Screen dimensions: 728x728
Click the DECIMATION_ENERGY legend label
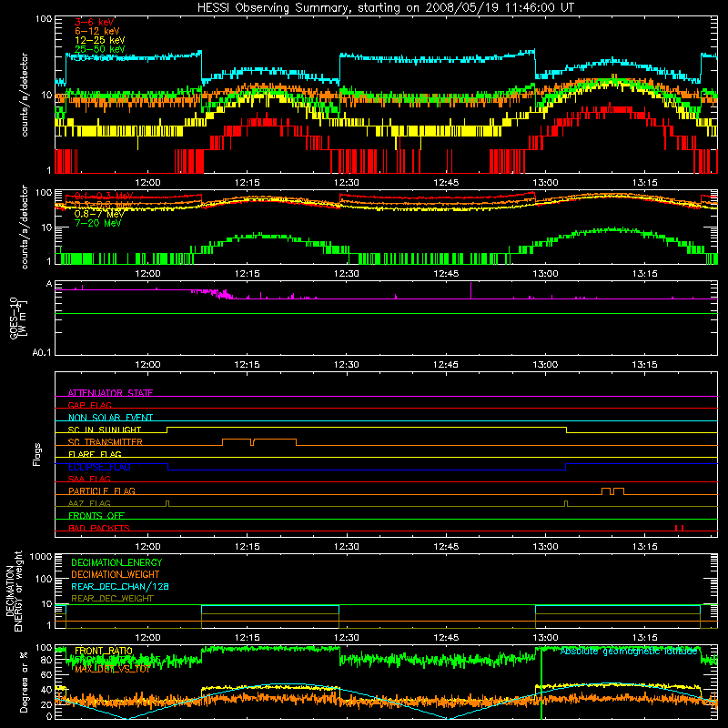[116, 562]
